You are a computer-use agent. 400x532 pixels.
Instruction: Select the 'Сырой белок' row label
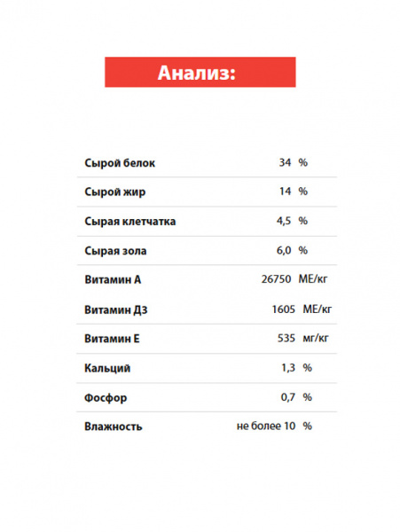pos(120,163)
